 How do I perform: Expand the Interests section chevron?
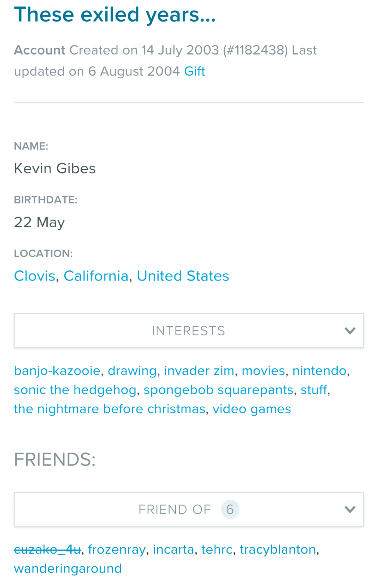click(350, 331)
